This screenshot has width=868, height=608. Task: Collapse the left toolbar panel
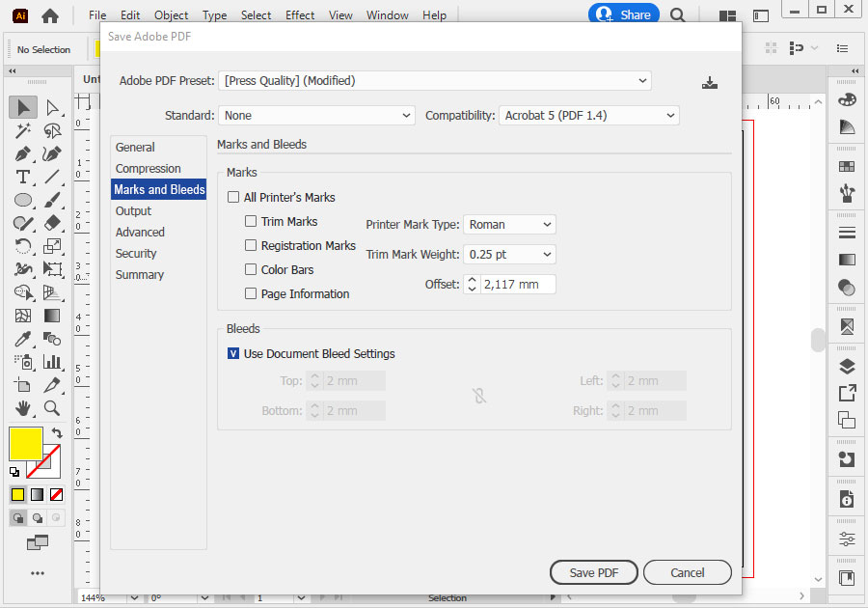13,70
